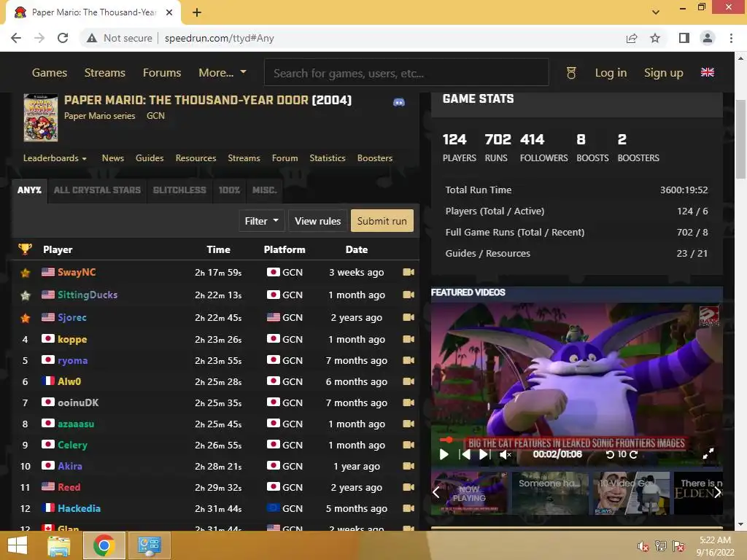Image resolution: width=747 pixels, height=560 pixels.
Task: Open the Resources menu item
Action: tap(196, 158)
